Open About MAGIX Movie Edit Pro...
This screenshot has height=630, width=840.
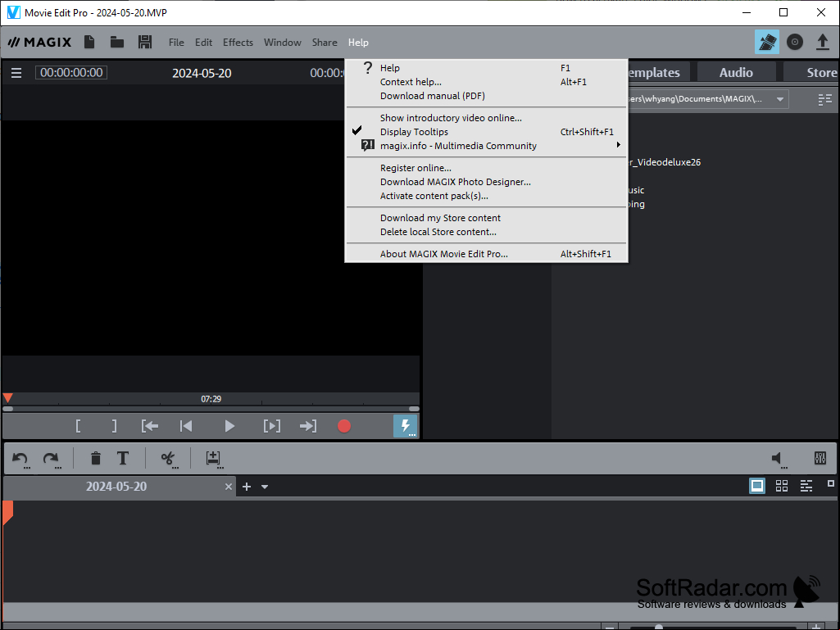tap(487, 254)
